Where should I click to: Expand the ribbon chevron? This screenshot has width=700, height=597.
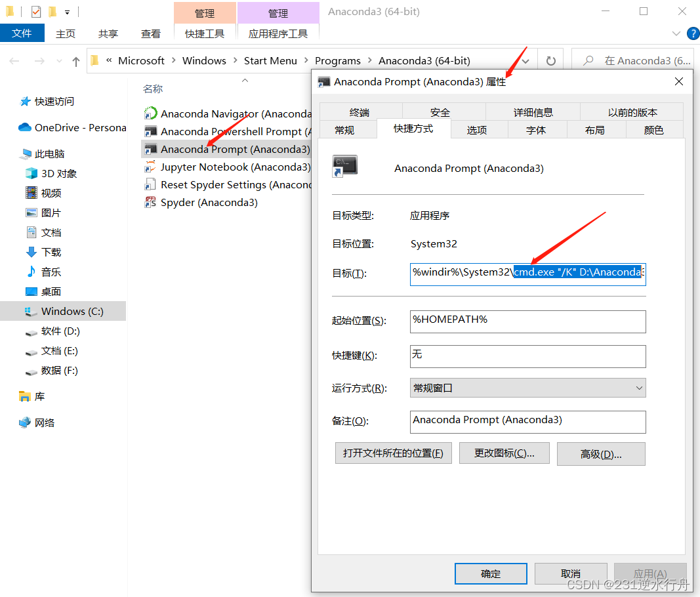point(676,33)
